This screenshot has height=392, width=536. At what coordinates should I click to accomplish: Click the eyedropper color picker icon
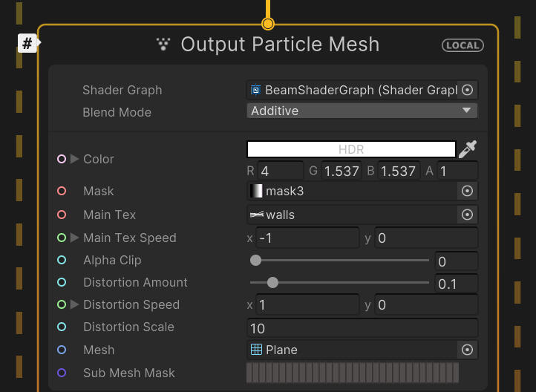(x=467, y=149)
